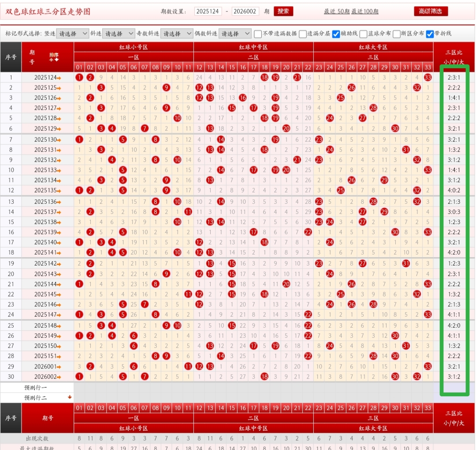This screenshot has height=450, width=476.
Task: Click red ball 26 in row 2025125
Action: coord(352,88)
